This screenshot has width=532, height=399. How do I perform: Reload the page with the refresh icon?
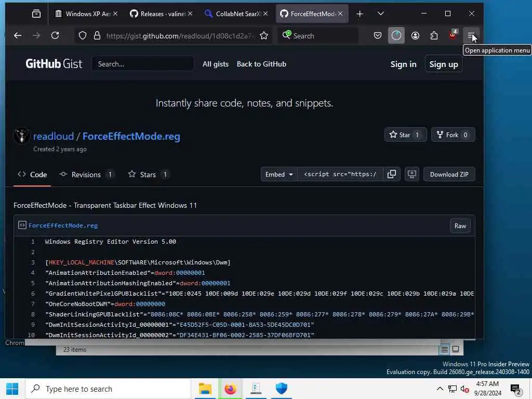coord(55,36)
